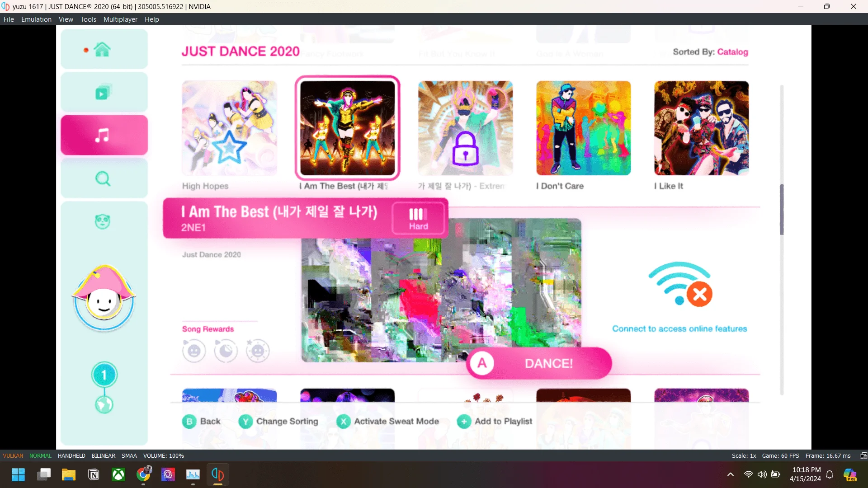Select the I Don't Care song cover
Viewport: 868px width, 488px height.
583,128
